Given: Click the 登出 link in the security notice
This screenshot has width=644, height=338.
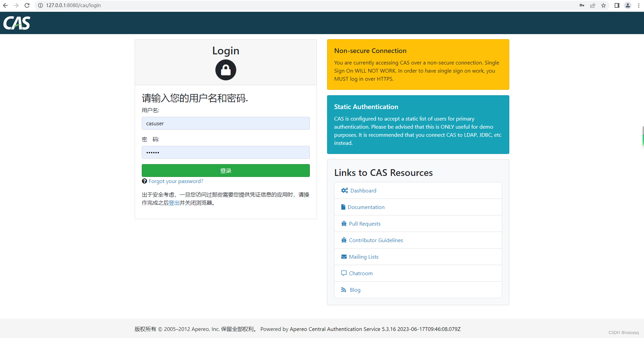Looking at the screenshot, I should 174,203.
